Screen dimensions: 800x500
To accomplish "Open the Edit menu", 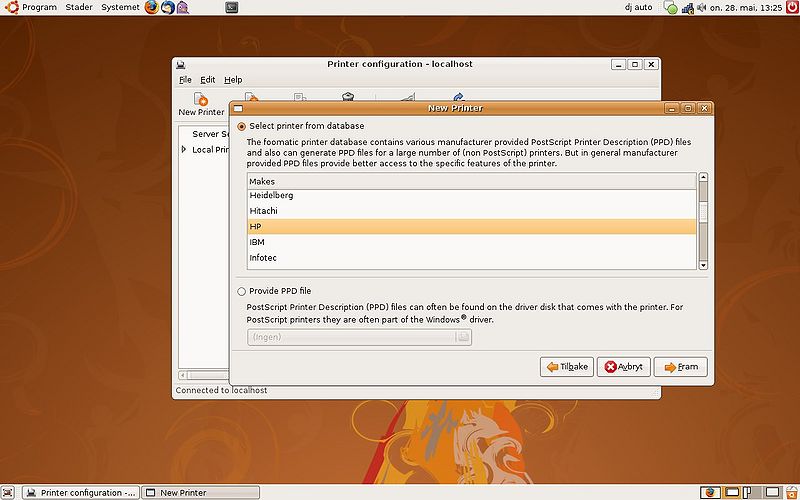I will (208, 80).
